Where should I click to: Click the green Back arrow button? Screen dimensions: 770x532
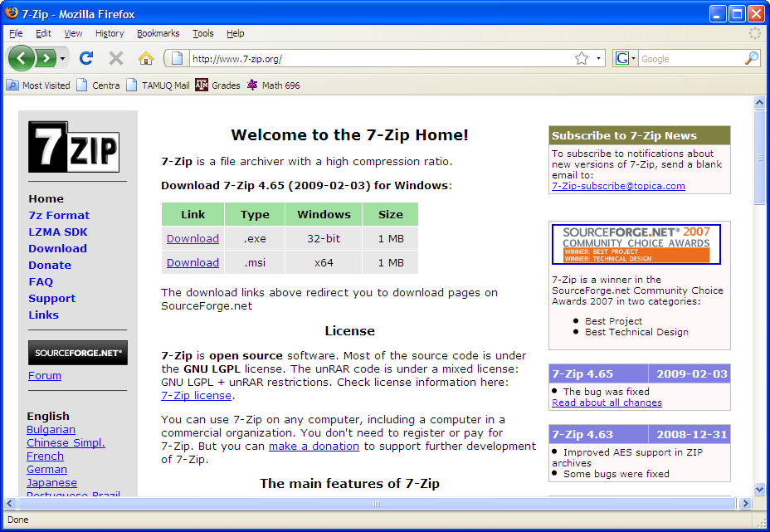click(x=21, y=58)
